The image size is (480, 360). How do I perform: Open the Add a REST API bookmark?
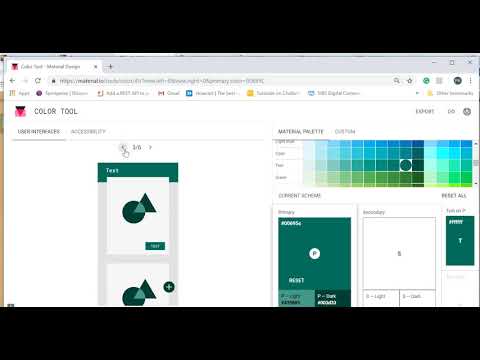(123, 93)
